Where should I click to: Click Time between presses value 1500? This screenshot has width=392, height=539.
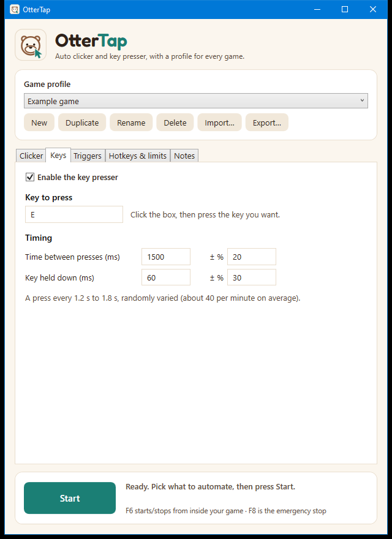(166, 257)
